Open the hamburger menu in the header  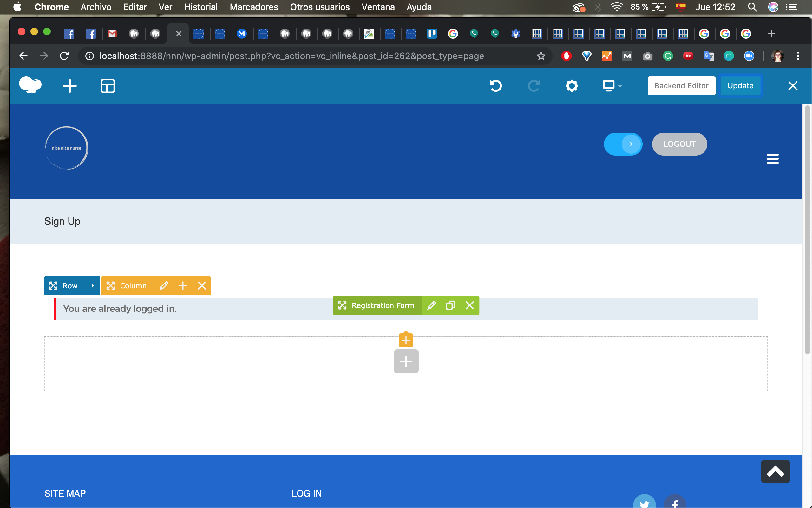(772, 158)
